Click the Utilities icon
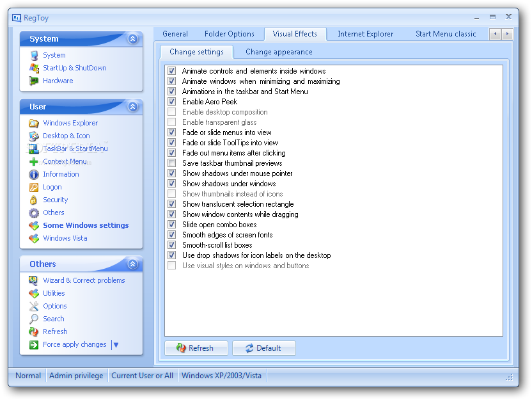 (34, 293)
